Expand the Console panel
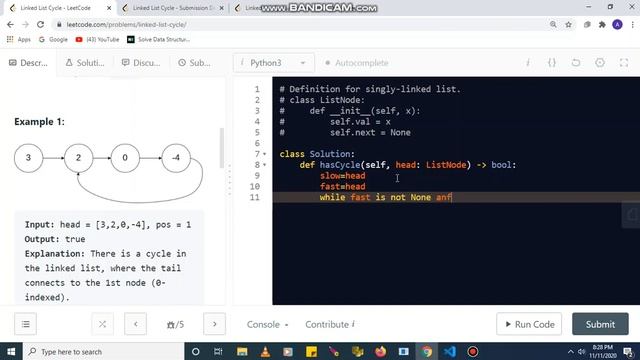 click(x=267, y=324)
